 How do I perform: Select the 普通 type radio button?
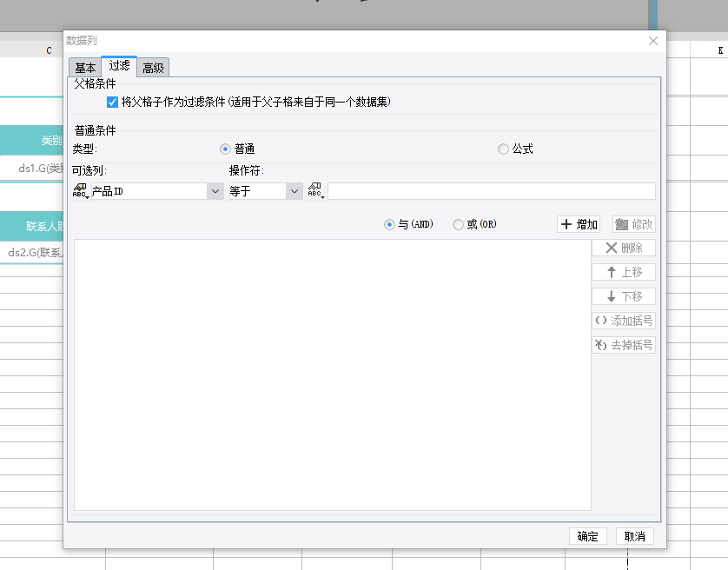pos(225,149)
